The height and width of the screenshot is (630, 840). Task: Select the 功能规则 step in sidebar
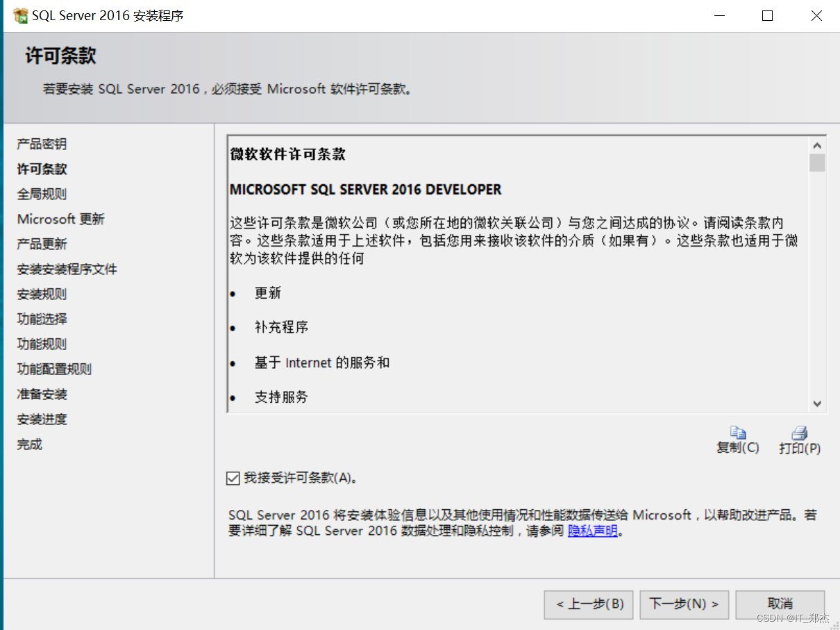click(42, 345)
